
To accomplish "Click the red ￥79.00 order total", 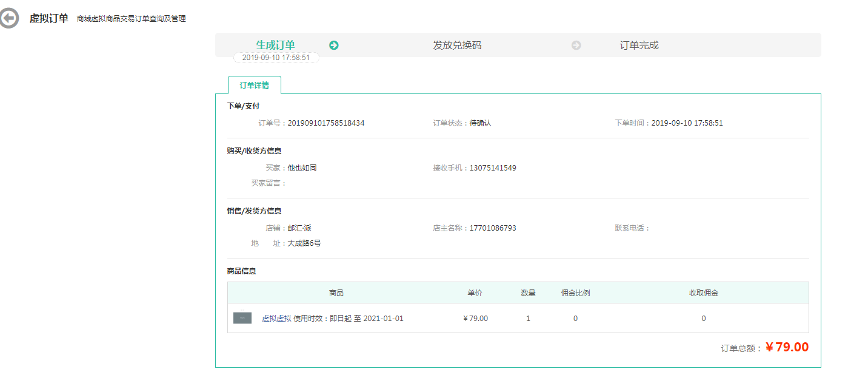I will point(787,347).
